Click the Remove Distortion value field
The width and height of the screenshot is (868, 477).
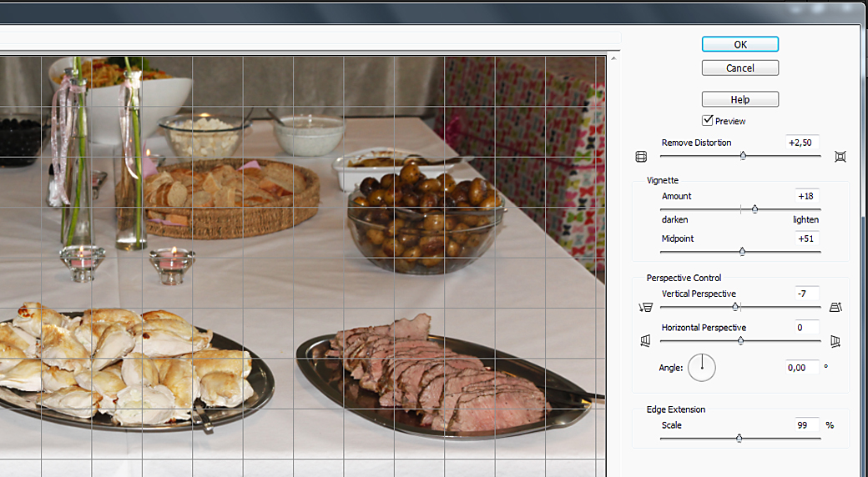802,143
